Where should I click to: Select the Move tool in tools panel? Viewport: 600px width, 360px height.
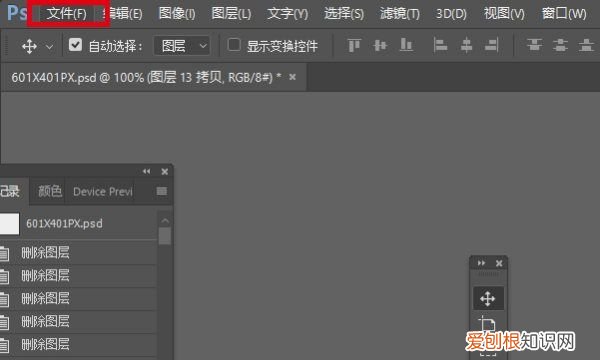coord(488,298)
